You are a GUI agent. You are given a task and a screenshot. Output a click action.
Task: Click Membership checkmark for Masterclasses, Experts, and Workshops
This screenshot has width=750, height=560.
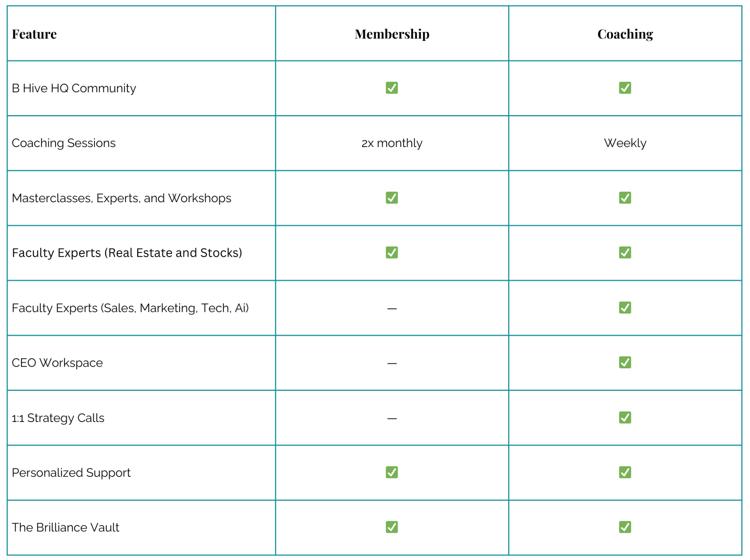pos(392,198)
